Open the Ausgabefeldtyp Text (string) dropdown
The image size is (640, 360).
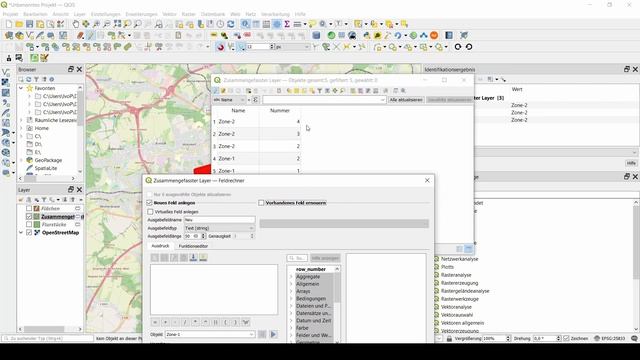(219, 228)
